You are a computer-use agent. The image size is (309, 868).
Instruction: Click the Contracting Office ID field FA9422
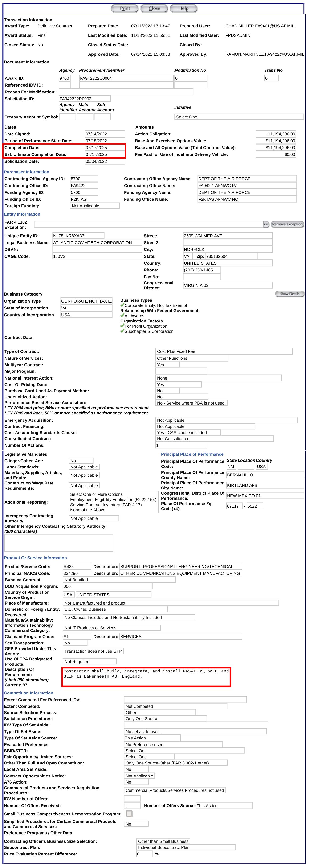click(x=84, y=186)
